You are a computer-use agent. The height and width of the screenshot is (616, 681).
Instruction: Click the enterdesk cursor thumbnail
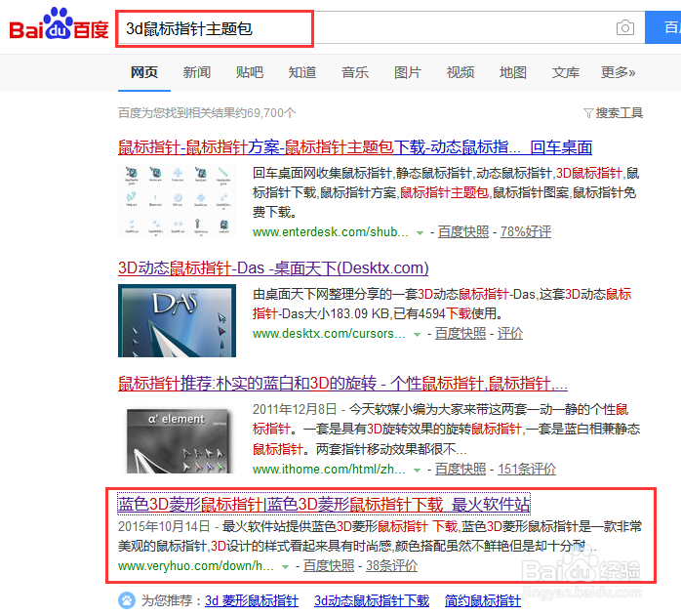point(177,200)
